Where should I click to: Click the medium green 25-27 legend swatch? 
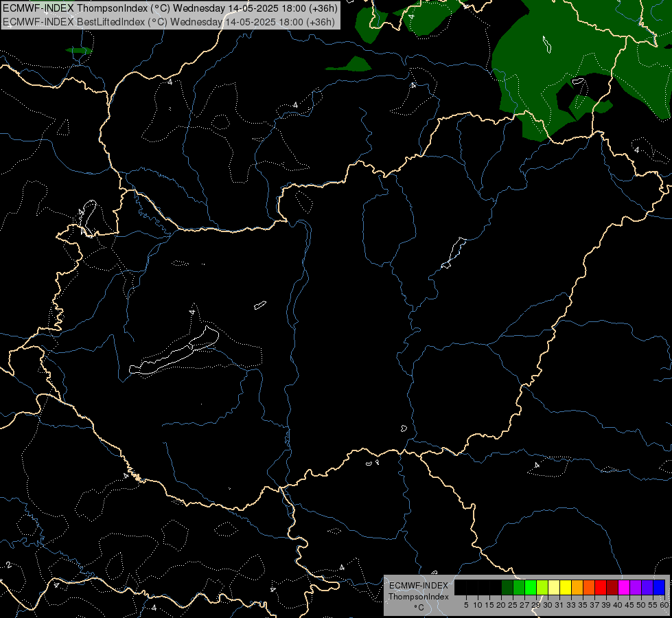[x=519, y=587]
